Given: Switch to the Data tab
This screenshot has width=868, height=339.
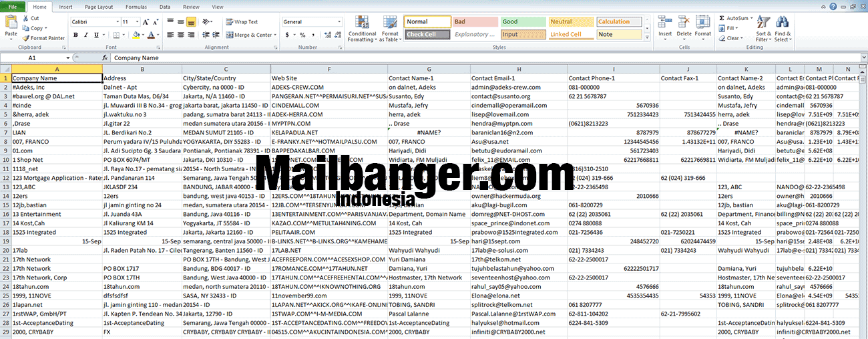Looking at the screenshot, I should pyautogui.click(x=166, y=7).
